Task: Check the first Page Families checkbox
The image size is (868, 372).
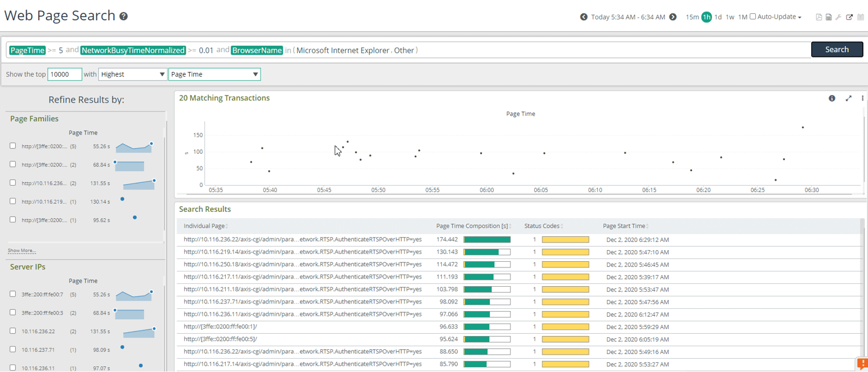Action: (x=13, y=146)
